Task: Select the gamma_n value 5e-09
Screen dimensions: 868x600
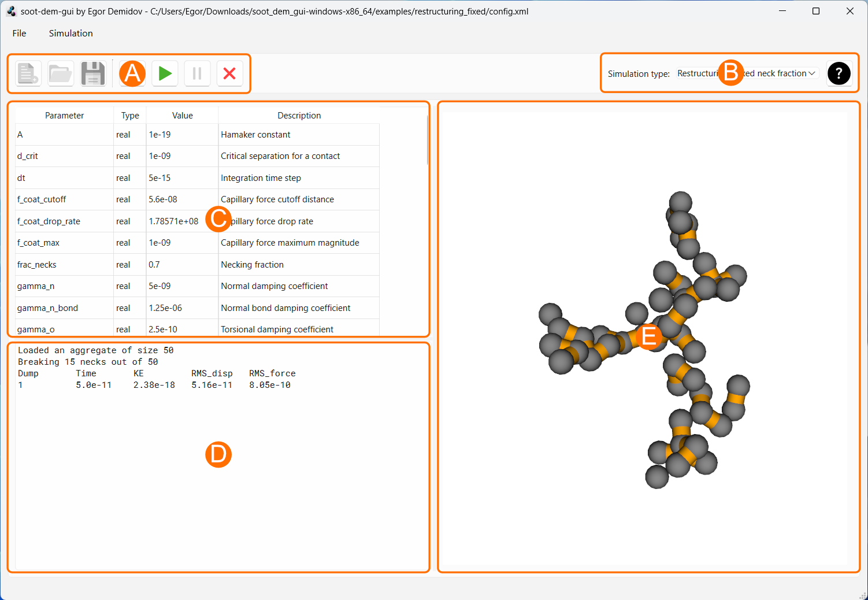Action: [x=183, y=286]
